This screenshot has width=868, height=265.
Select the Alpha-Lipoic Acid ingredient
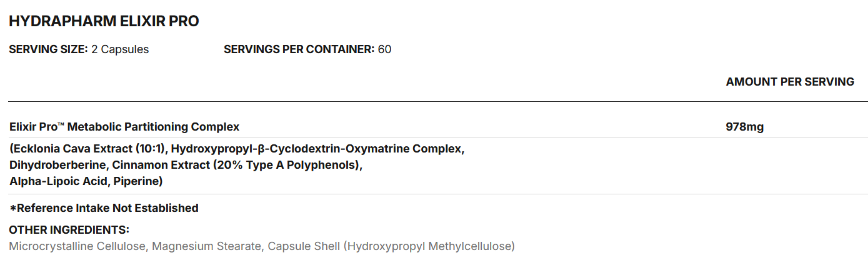(51, 181)
